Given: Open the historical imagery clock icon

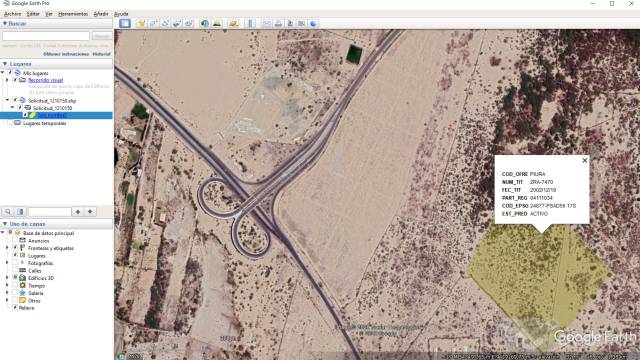Looking at the screenshot, I should pyautogui.click(x=204, y=23).
